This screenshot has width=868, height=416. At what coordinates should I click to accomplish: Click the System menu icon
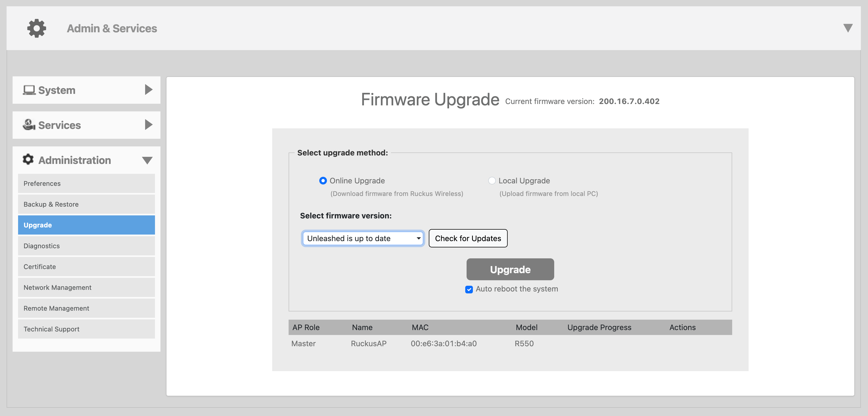(29, 89)
